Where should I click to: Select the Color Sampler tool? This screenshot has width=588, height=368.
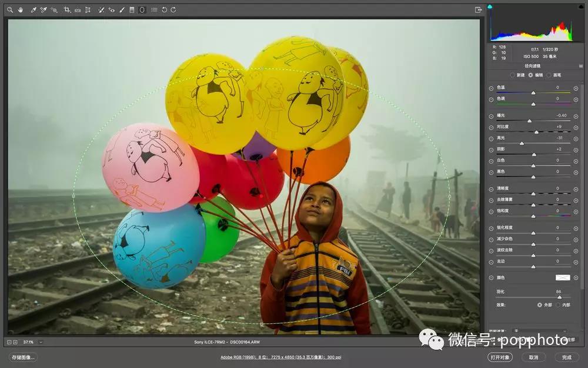[x=44, y=10]
